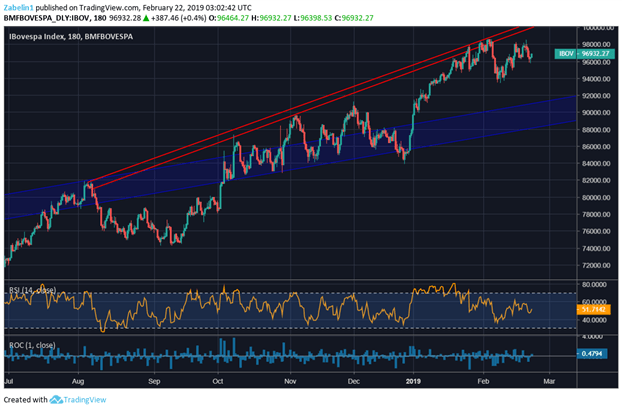
Task: Select the IBOV 96932.27 price label
Action: 584,54
